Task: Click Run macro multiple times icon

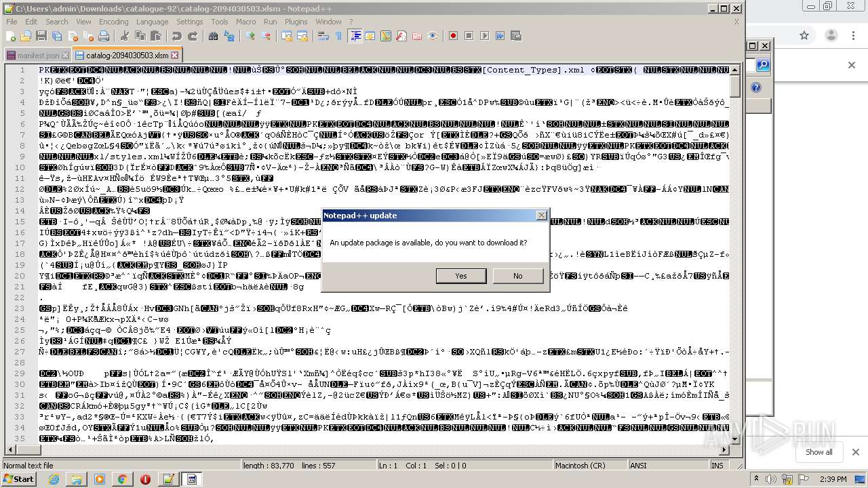Action: [500, 36]
